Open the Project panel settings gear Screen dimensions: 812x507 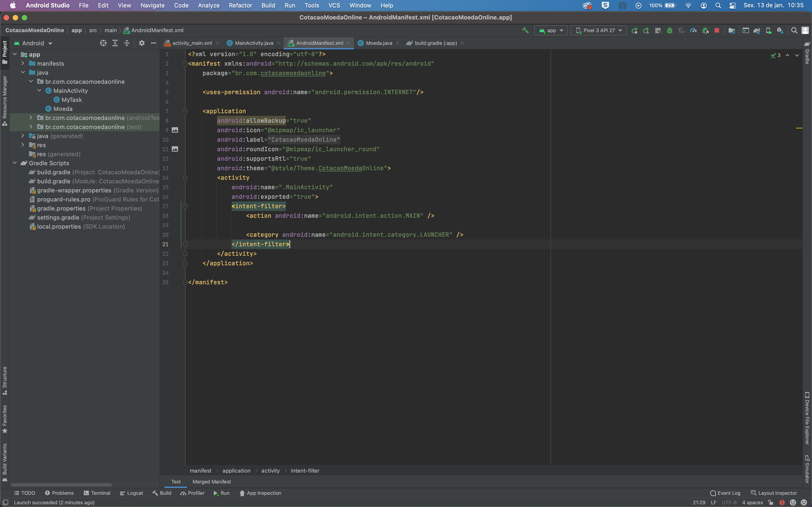tap(142, 43)
